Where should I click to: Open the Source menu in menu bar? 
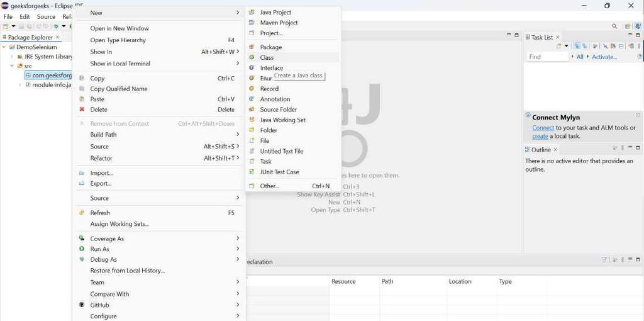pos(46,17)
